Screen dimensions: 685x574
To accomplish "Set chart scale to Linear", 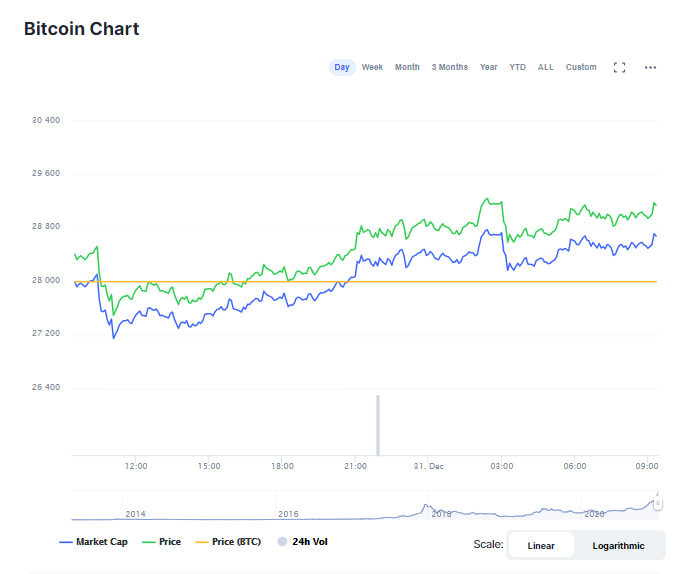I will click(541, 546).
